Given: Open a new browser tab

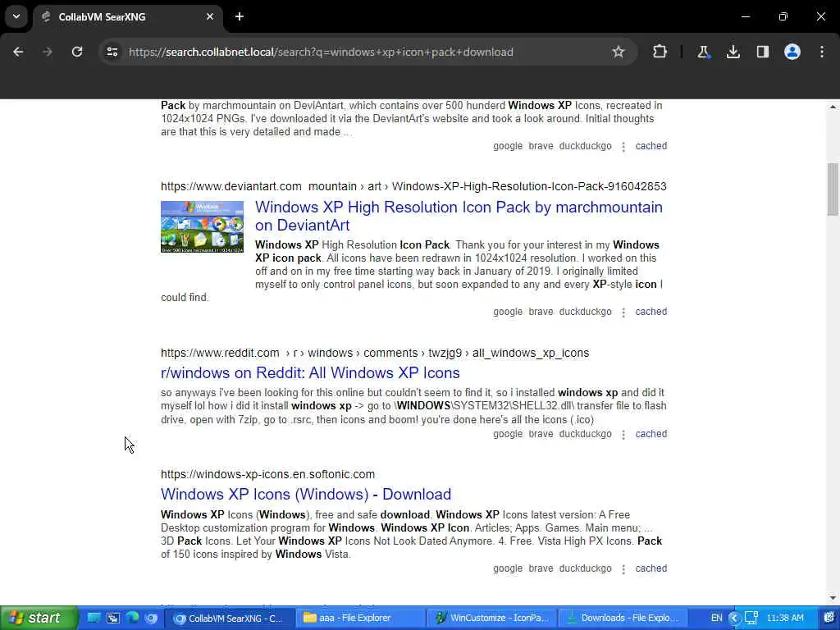Looking at the screenshot, I should [x=240, y=16].
